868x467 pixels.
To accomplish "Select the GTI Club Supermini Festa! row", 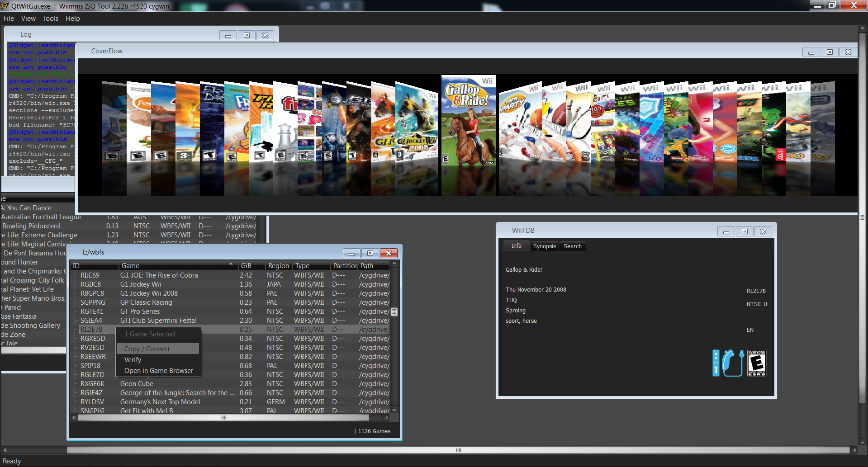I will [231, 321].
